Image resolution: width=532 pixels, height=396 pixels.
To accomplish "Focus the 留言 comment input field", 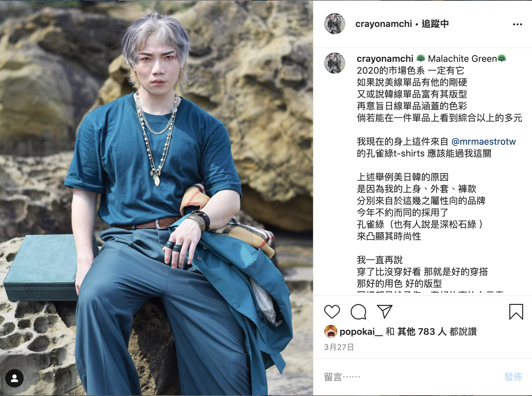I will coord(411,377).
